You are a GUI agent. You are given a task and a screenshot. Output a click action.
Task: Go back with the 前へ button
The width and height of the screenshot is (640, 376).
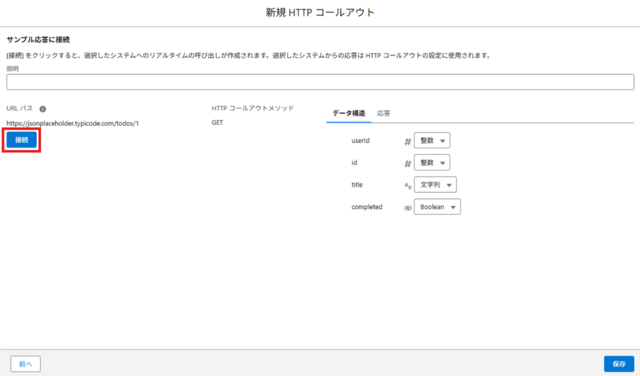click(25, 364)
